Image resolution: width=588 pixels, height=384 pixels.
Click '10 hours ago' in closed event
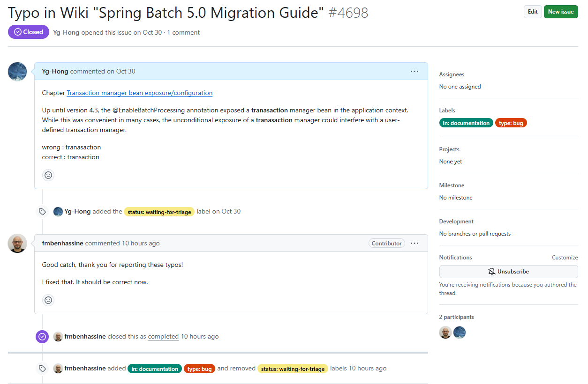(200, 336)
